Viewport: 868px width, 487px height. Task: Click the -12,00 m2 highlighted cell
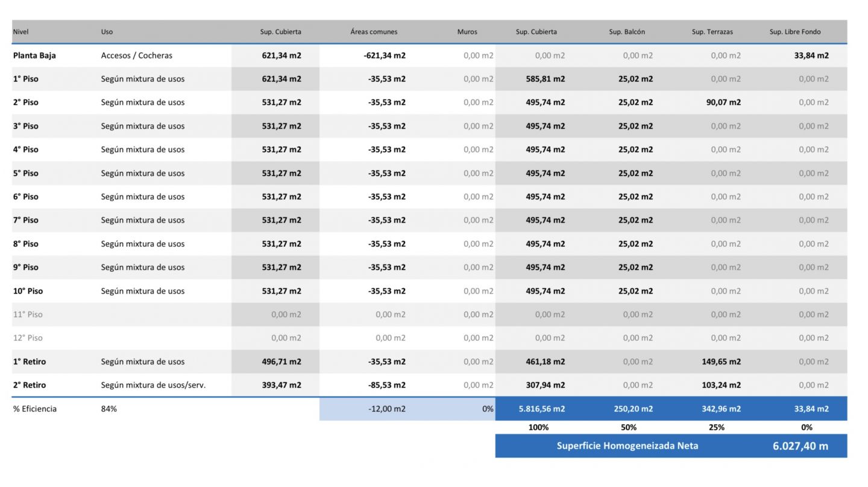point(386,409)
